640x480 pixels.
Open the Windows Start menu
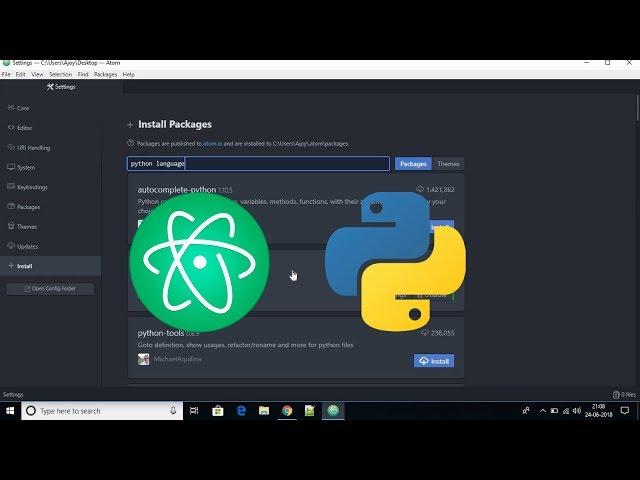coord(10,411)
